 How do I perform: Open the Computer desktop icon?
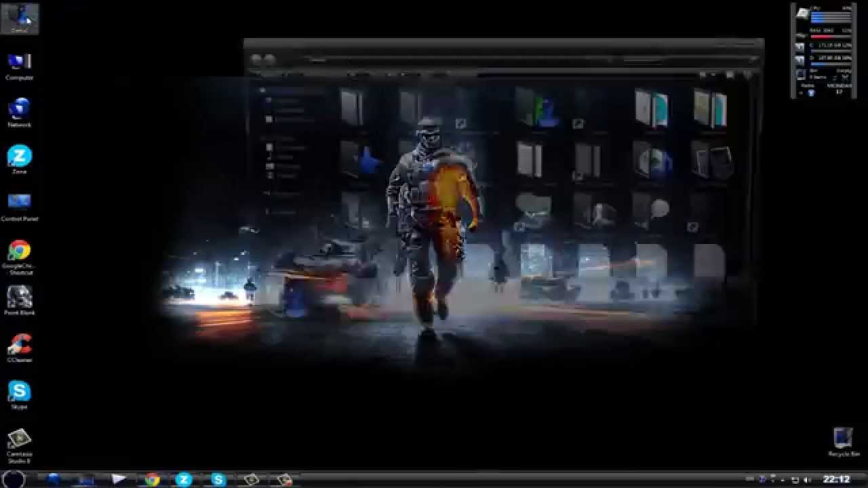tap(19, 66)
